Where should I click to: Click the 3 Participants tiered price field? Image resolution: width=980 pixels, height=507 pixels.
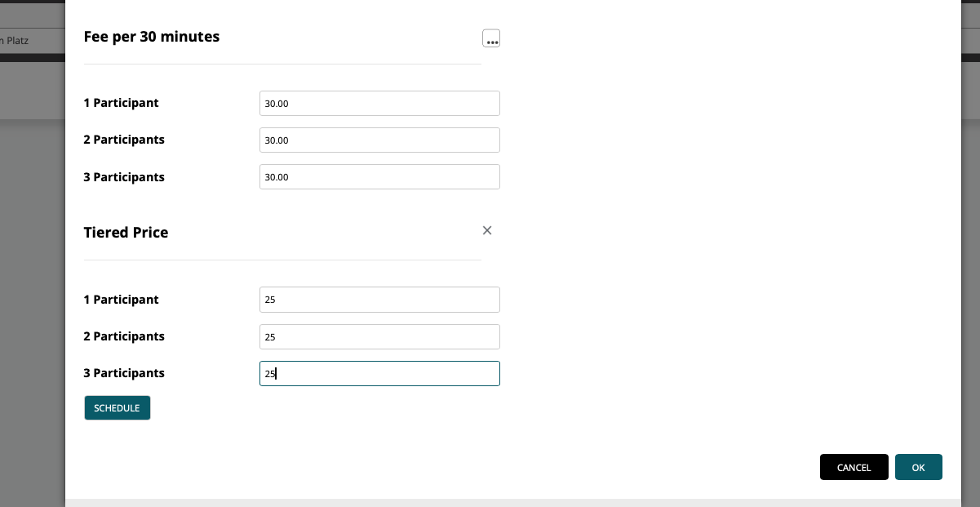[x=379, y=373]
